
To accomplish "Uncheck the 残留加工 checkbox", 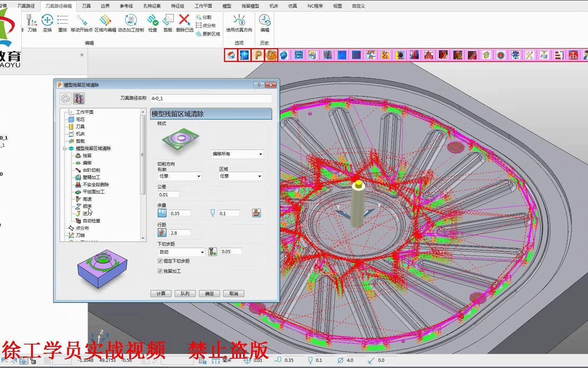I will pyautogui.click(x=160, y=271).
